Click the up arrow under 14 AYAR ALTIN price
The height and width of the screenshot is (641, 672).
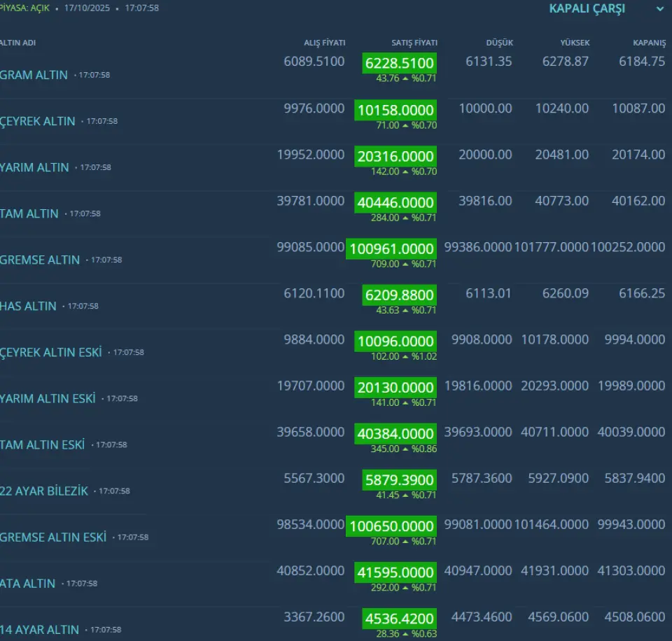tap(405, 634)
